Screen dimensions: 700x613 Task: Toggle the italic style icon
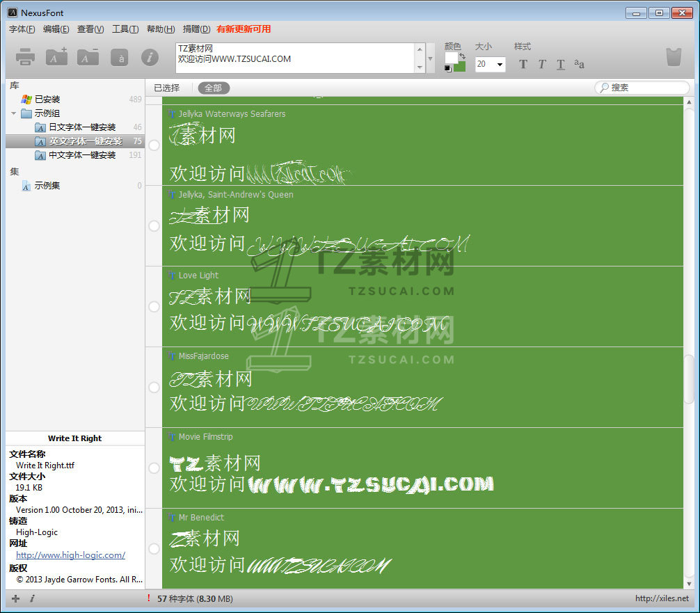click(542, 64)
